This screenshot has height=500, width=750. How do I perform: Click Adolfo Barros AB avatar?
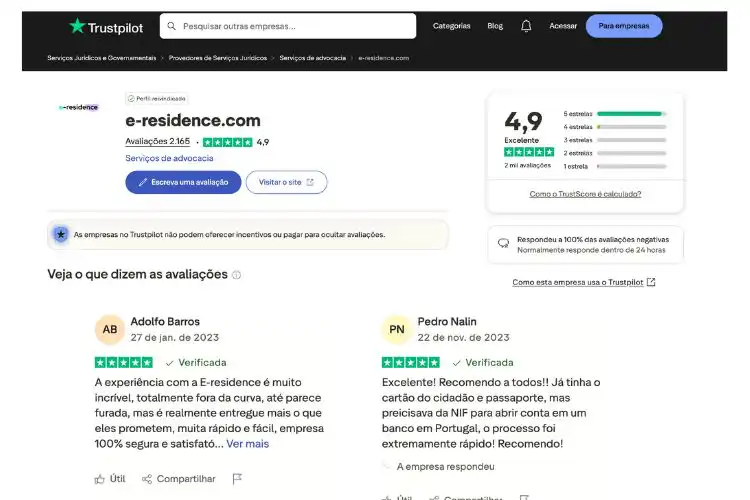point(110,329)
